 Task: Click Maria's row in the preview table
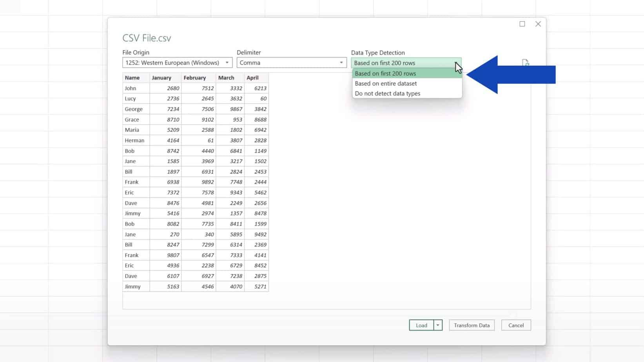tap(132, 130)
